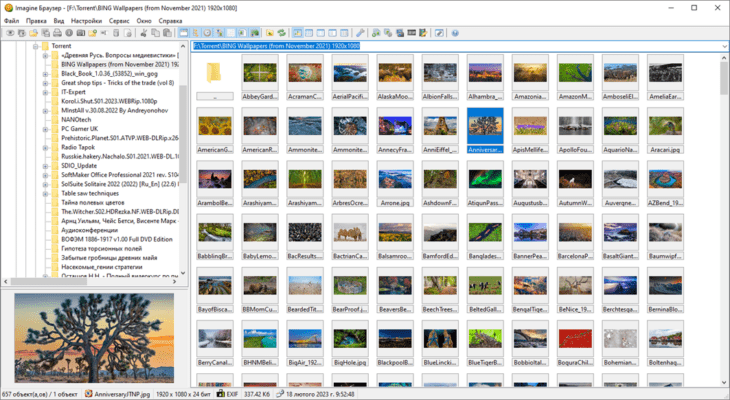Image resolution: width=730 pixels, height=400 pixels.
Task: Expand the MInstAll folder node
Action: [45, 111]
